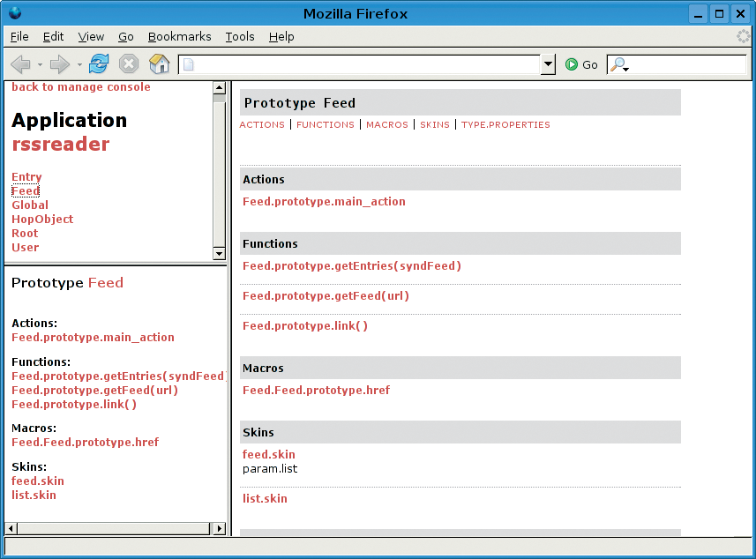Open the Tools menu
The width and height of the screenshot is (756, 559).
click(x=240, y=37)
